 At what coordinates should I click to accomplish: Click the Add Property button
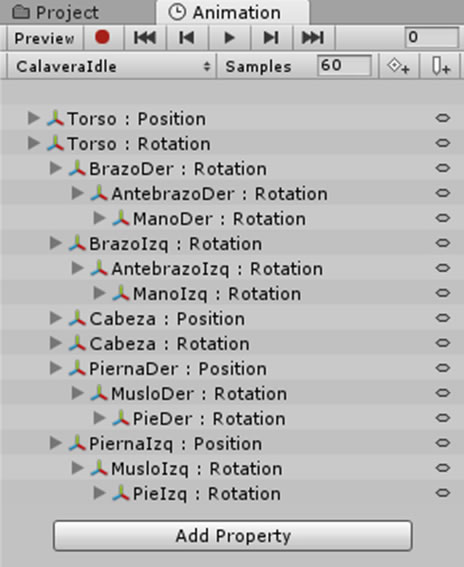click(233, 536)
